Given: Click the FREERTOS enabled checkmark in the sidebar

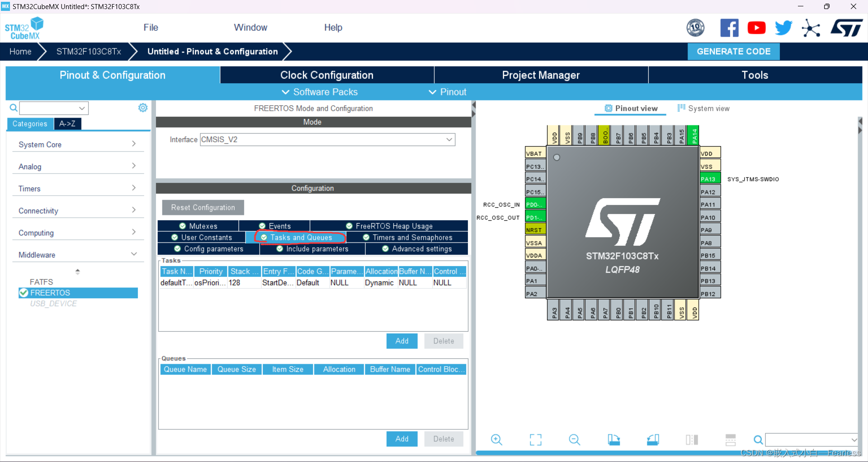Looking at the screenshot, I should [x=23, y=293].
